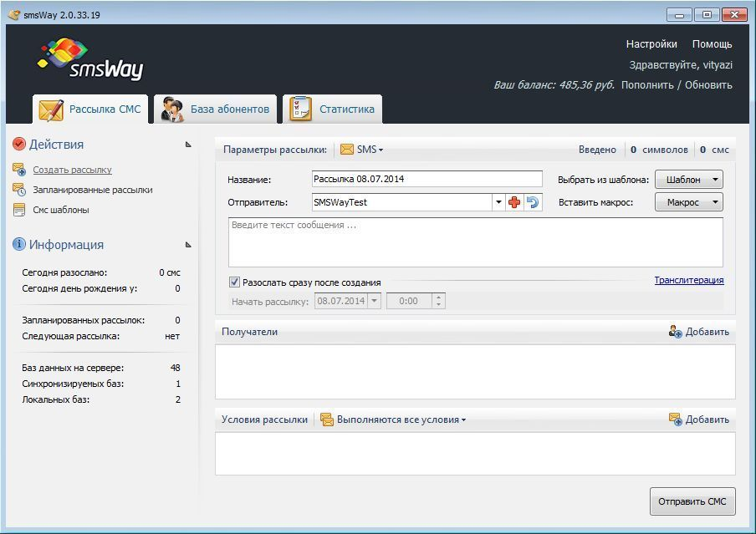Open Запланированные рассылки from the sidebar
This screenshot has width=756, height=534.
click(92, 190)
